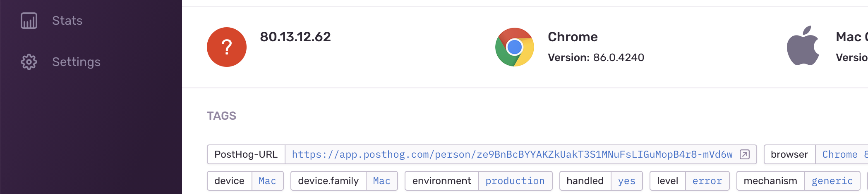Click the Stats bar chart icon
Image resolution: width=868 pixels, height=194 pixels.
click(x=29, y=21)
